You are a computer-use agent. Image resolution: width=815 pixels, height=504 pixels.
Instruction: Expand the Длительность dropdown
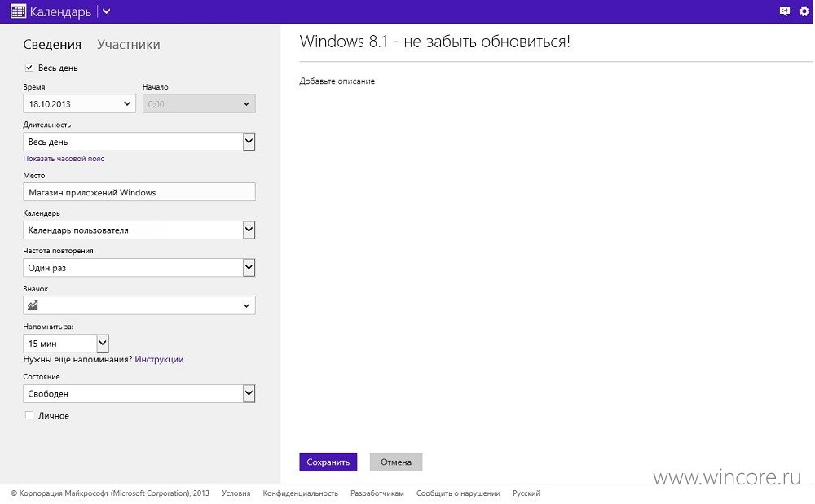coord(139,142)
